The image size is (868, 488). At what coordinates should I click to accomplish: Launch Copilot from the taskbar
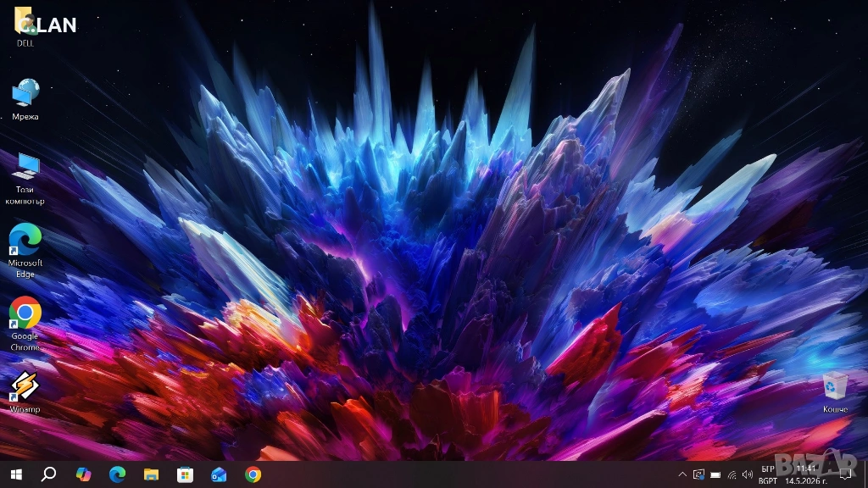(84, 474)
